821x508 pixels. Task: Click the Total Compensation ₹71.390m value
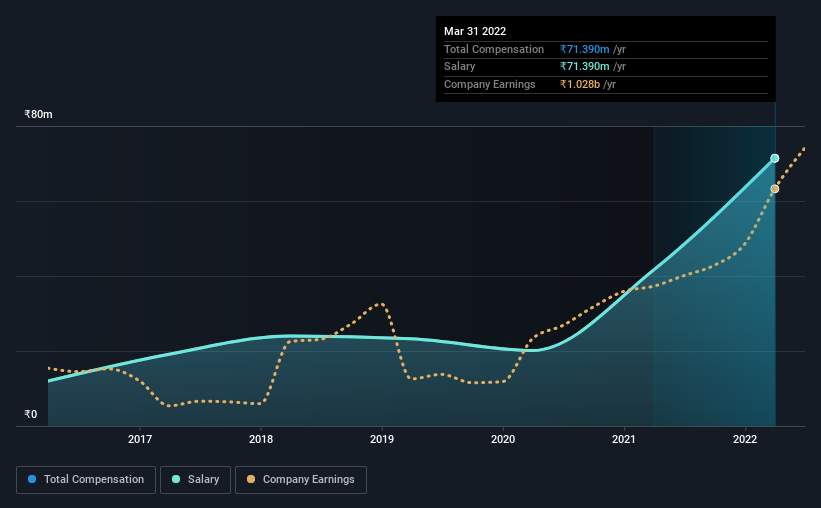click(584, 49)
